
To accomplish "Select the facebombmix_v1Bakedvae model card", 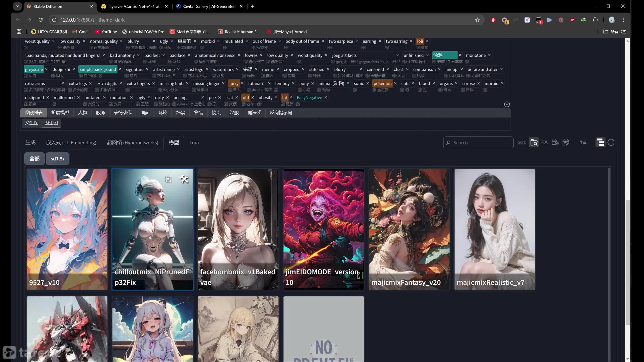I will 238,229.
